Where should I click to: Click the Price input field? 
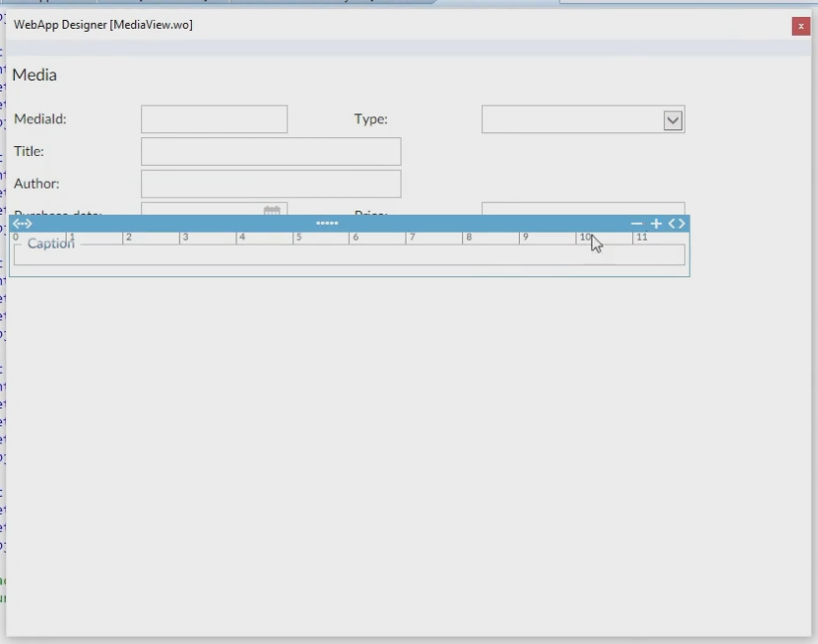point(582,209)
